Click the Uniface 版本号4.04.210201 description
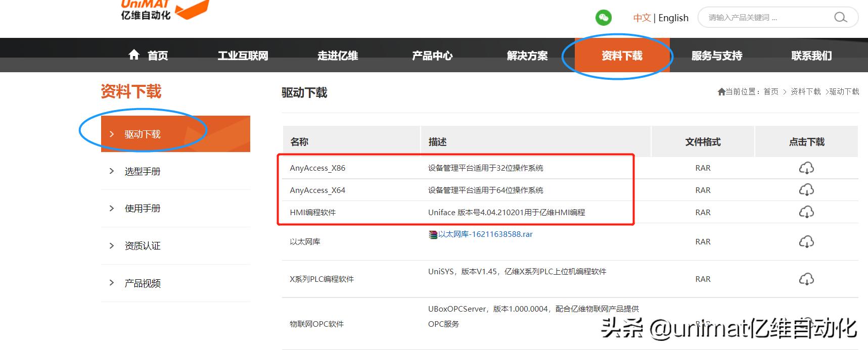Viewport: 868px width, 350px height. (x=507, y=212)
